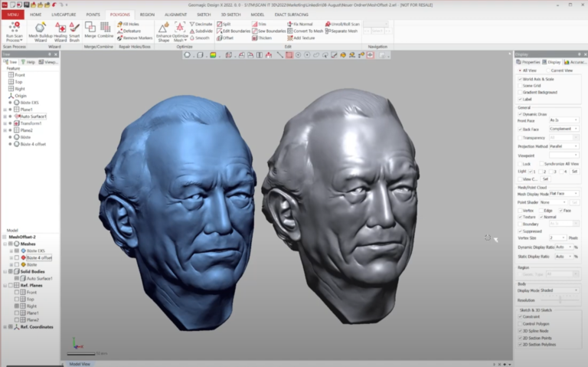588x367 pixels.
Task: Click the Thicken tool
Action: click(262, 38)
